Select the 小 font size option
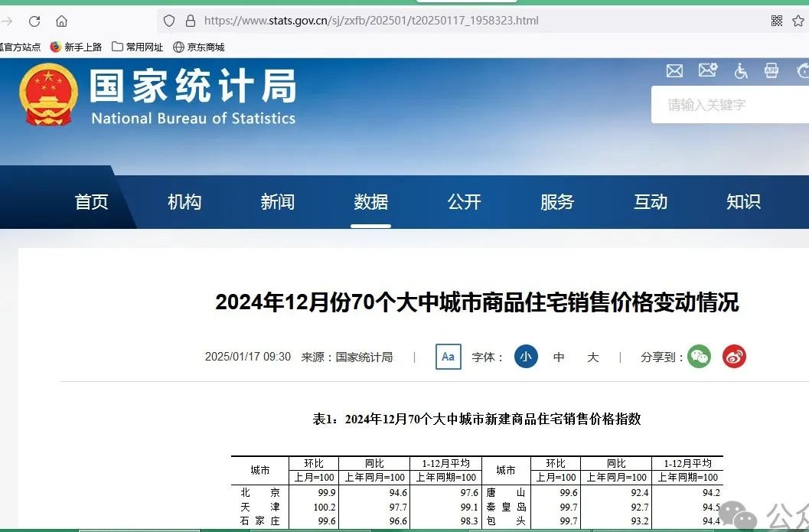This screenshot has width=809, height=532. point(526,357)
